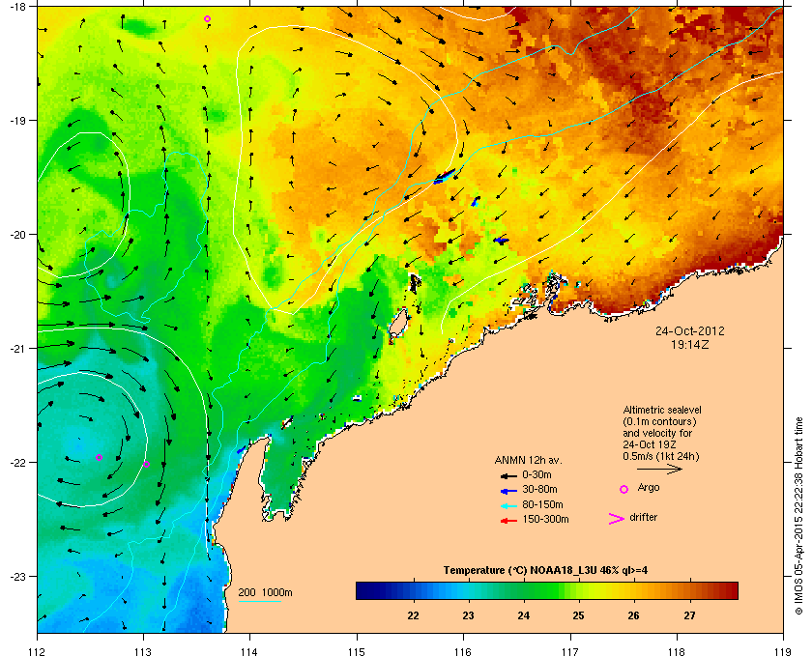Click the 'Temperature (°C) NOAA18_L3U' colorbar title

click(x=545, y=571)
